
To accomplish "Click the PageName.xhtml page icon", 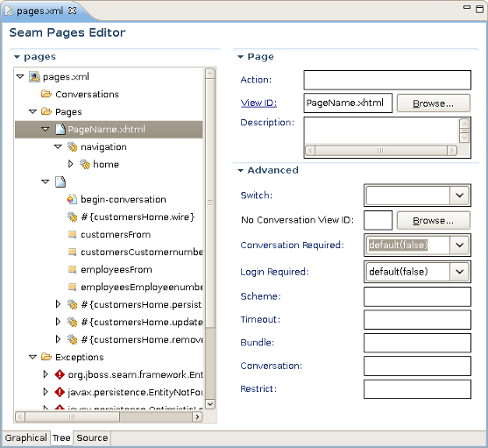I will [x=60, y=129].
